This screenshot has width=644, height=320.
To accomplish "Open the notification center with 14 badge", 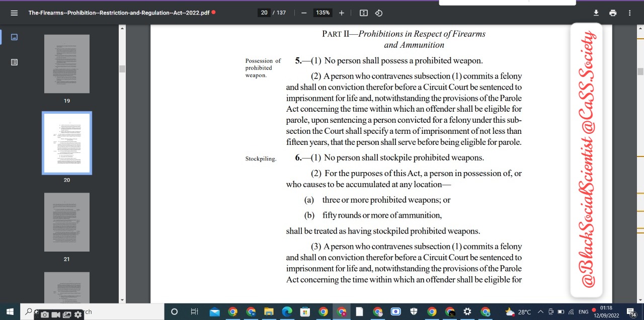I will 631,312.
